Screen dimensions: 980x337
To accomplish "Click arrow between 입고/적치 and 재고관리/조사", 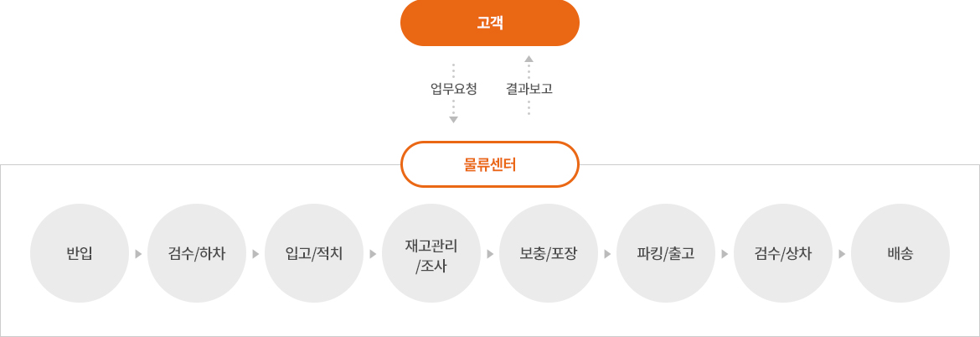I will pos(373,255).
